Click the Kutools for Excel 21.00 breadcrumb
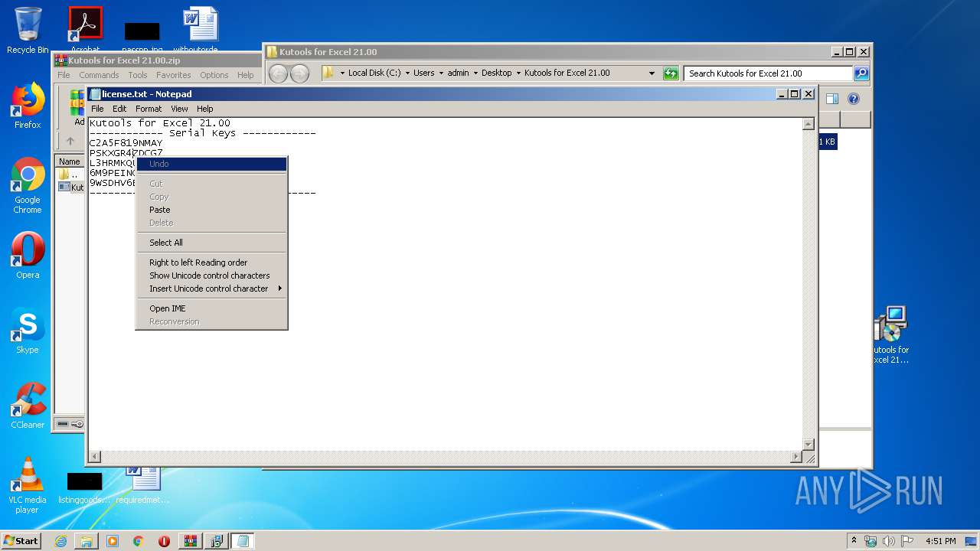This screenshot has height=551, width=980. pos(567,73)
